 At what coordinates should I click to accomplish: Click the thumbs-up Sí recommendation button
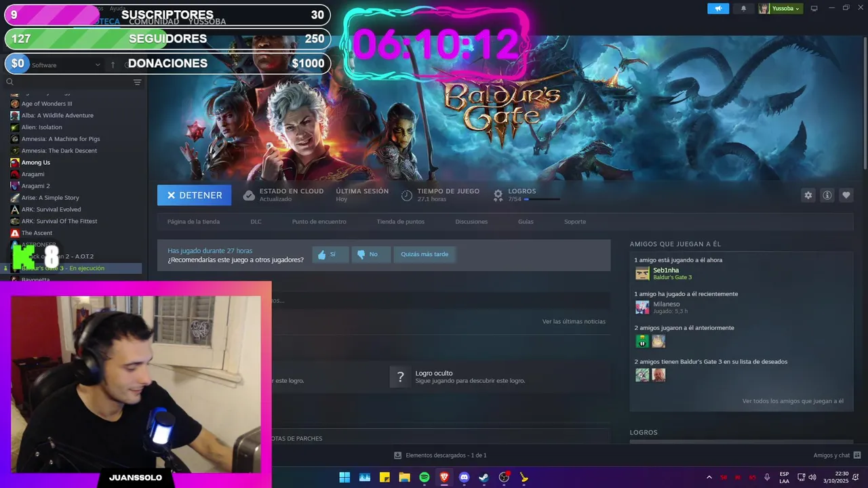(x=330, y=254)
